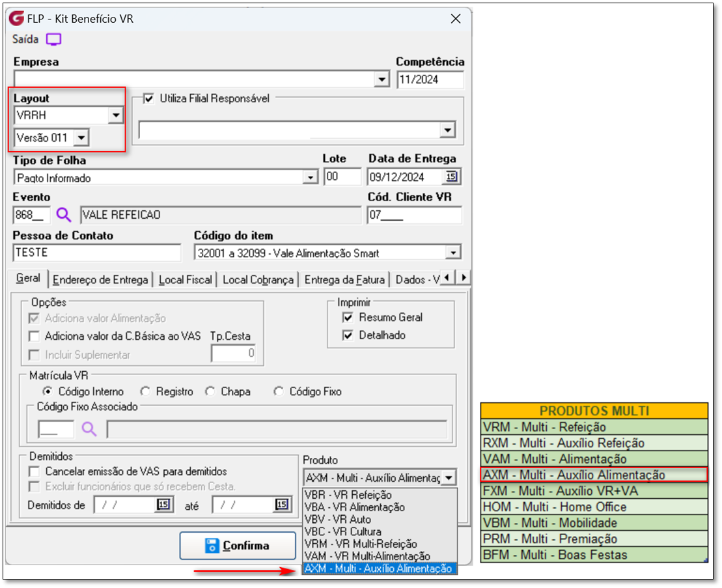Enable Cancelar emissão de VAS para demitidos
Screen dimensions: 722x588
click(34, 471)
